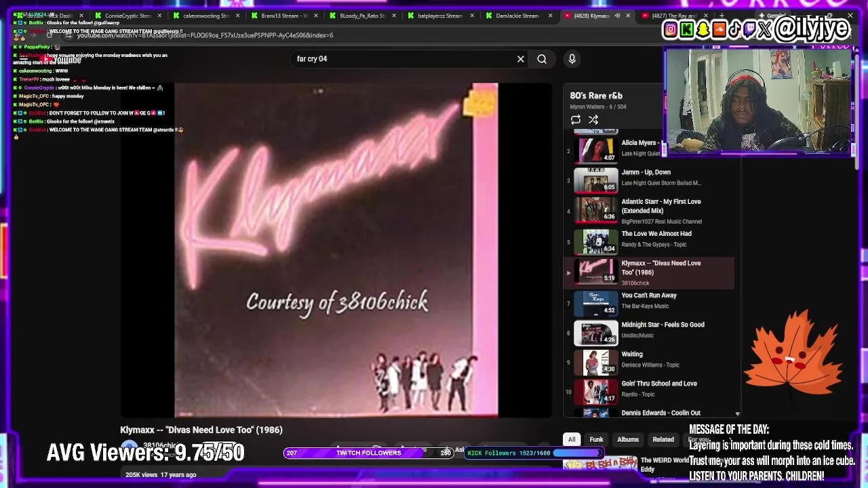
Task: Close the Klymaxx YouTube tab
Action: pos(628,16)
